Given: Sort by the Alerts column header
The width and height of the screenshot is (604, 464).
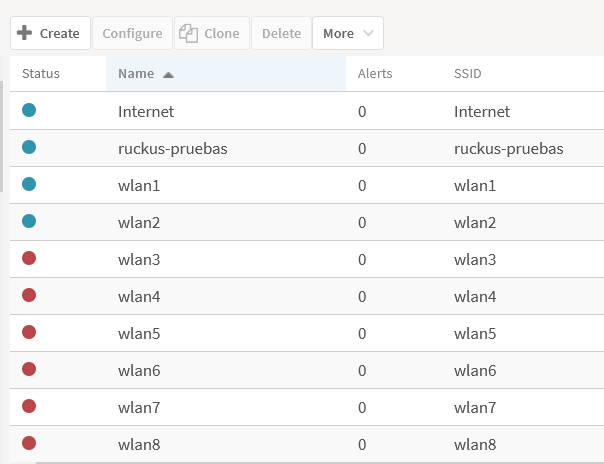Looking at the screenshot, I should click(375, 73).
